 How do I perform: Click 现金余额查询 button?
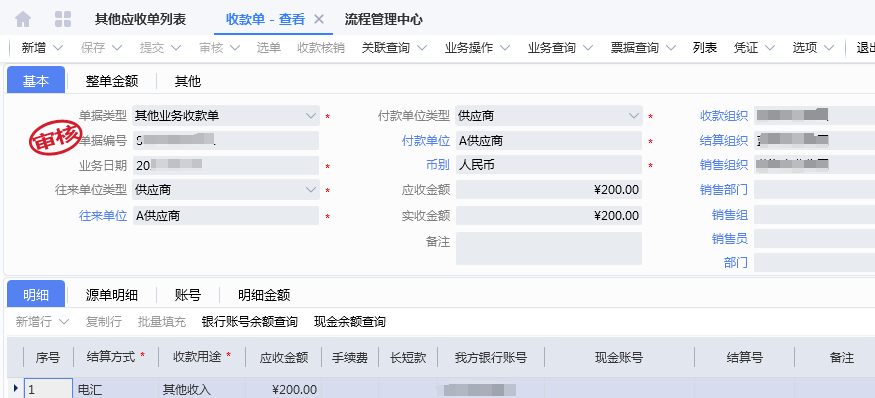click(x=349, y=322)
